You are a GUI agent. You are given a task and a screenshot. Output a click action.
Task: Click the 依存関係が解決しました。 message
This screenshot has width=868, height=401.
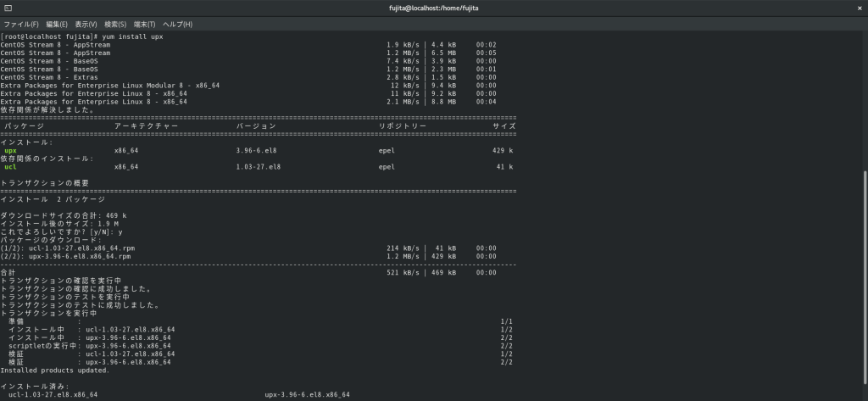[48, 109]
